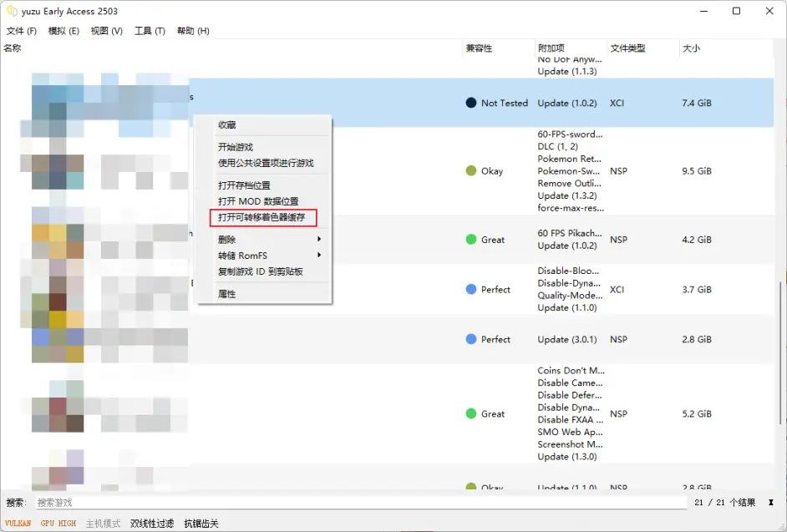Viewport: 787px width, 532px height.
Task: Click the Update (3.0.1) add-on text
Action: point(567,339)
